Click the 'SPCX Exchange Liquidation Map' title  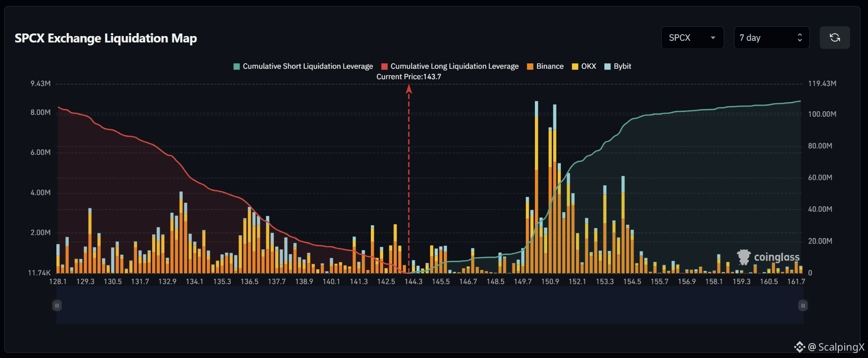[x=106, y=38]
